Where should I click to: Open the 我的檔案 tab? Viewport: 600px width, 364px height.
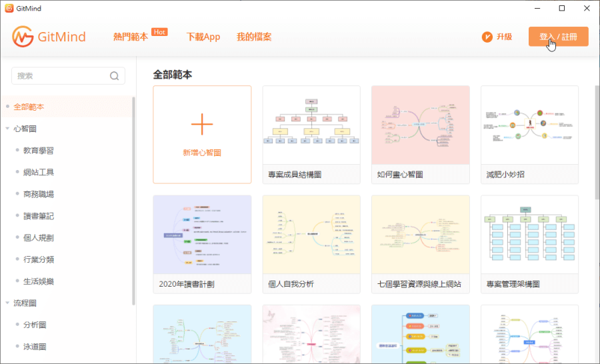pyautogui.click(x=254, y=37)
